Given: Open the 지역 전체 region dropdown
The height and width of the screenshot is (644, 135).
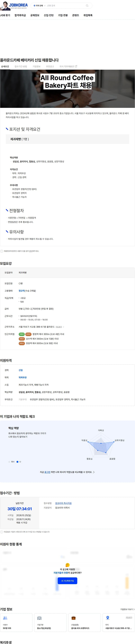Looking at the screenshot, I should [x=39, y=5].
